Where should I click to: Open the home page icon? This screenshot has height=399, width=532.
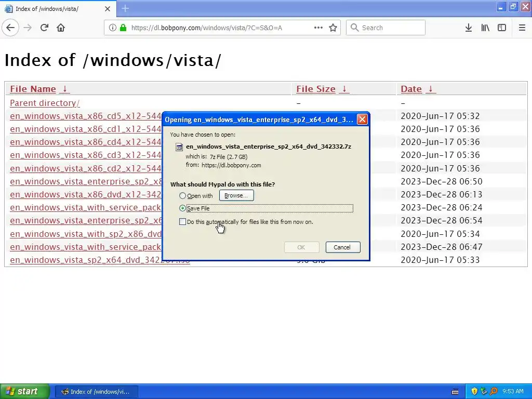[61, 28]
